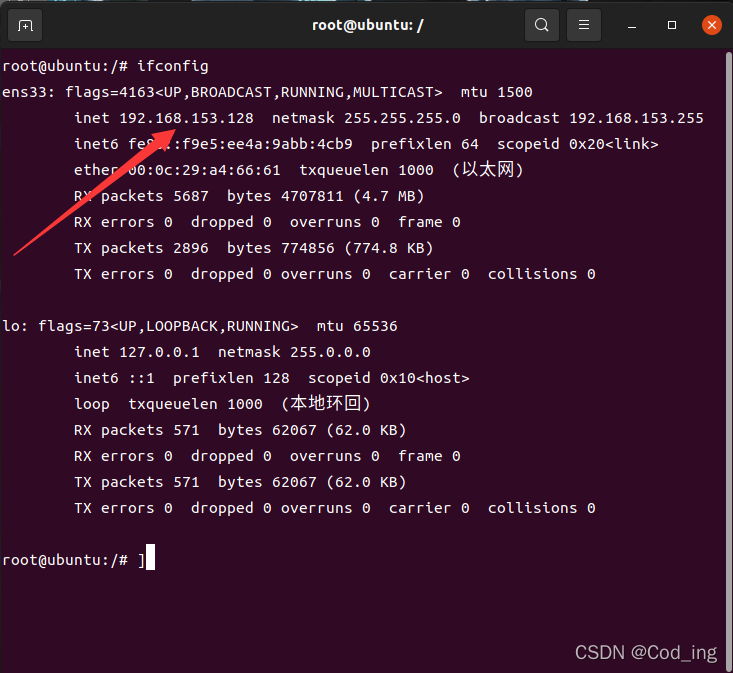
Task: Click the loopback address 127.0.0.1
Action: (x=159, y=352)
